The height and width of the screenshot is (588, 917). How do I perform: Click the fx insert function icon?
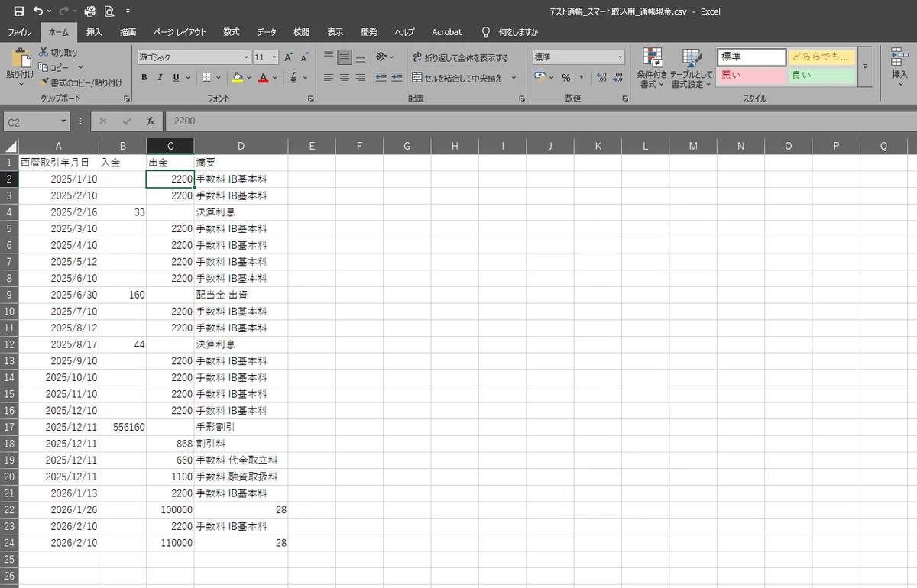coord(151,121)
